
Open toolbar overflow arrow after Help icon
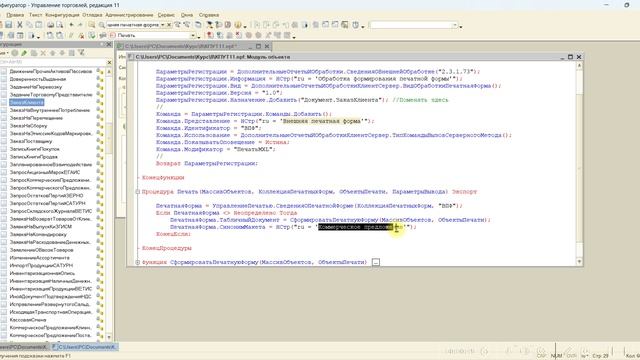pyautogui.click(x=245, y=27)
